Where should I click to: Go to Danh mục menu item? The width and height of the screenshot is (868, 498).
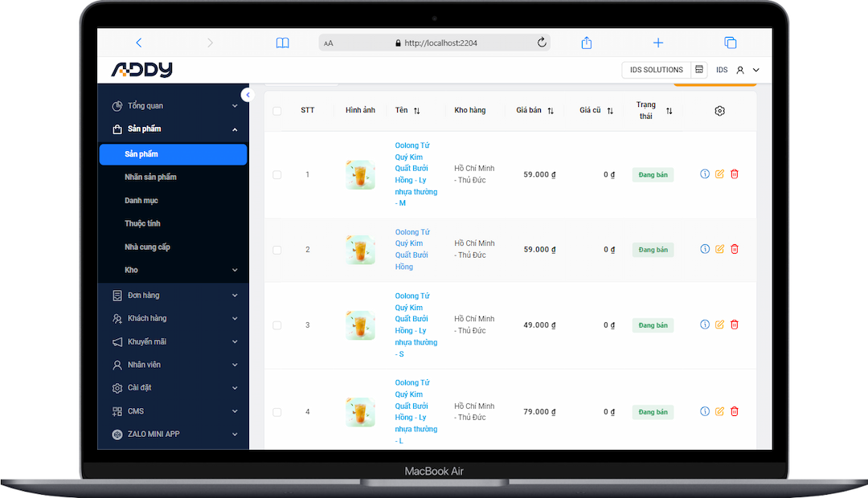141,200
